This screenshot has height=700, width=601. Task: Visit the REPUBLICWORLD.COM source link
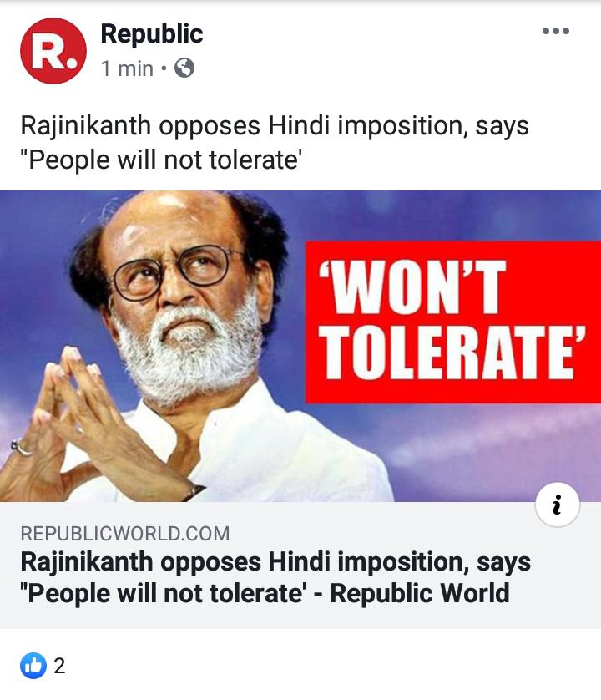[x=125, y=534]
